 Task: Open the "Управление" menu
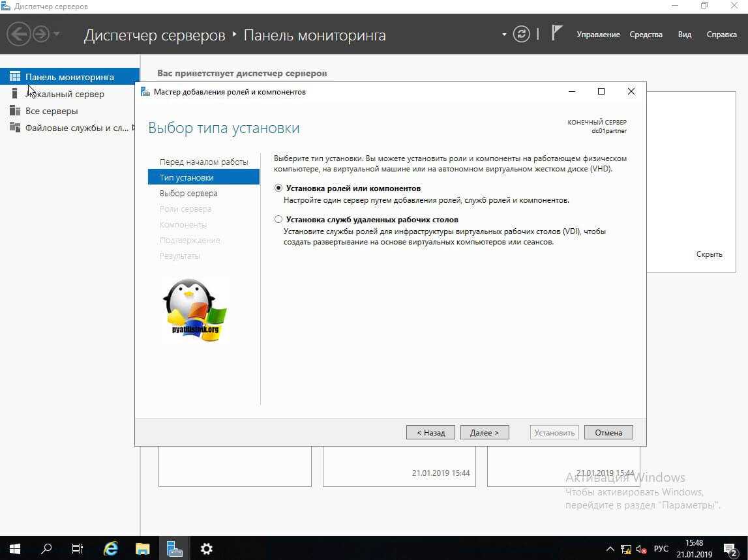[598, 35]
